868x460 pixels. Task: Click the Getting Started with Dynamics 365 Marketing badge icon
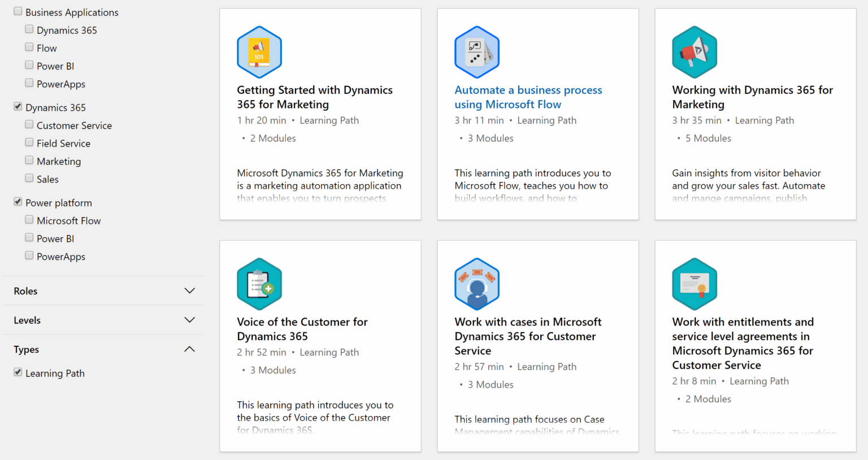pos(259,51)
